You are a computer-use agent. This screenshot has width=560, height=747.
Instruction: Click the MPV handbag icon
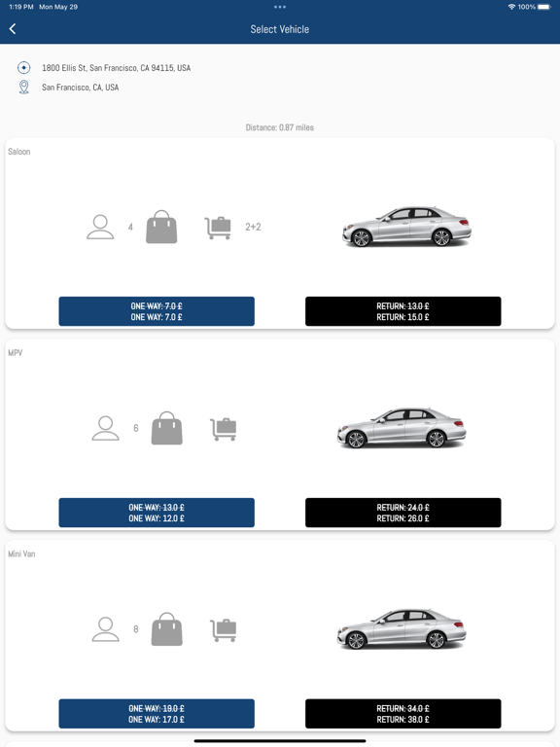166,428
